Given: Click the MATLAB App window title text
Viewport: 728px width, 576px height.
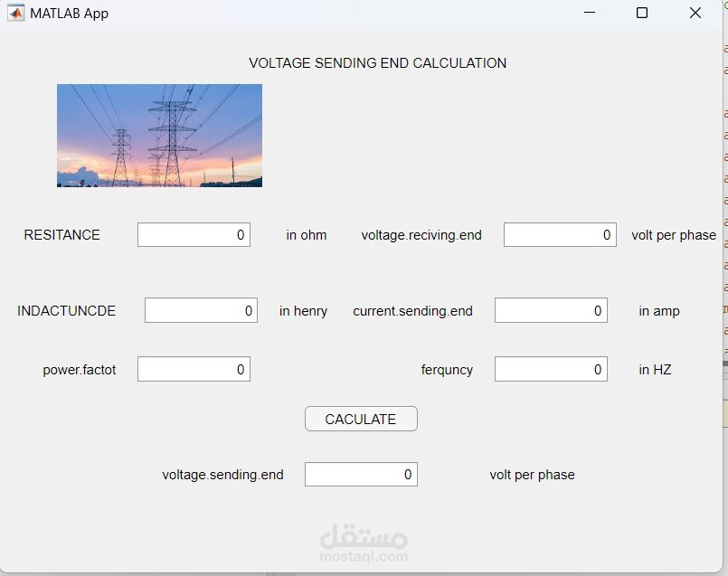Looking at the screenshot, I should [x=69, y=14].
